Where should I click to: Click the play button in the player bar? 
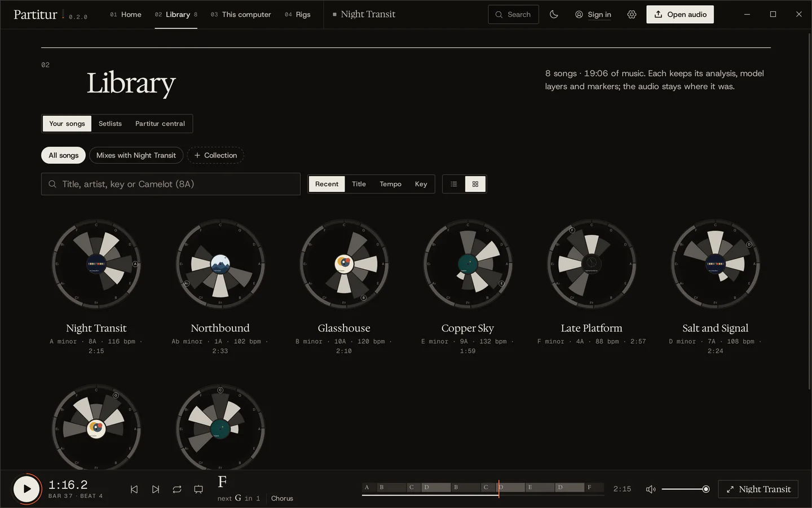pos(27,489)
